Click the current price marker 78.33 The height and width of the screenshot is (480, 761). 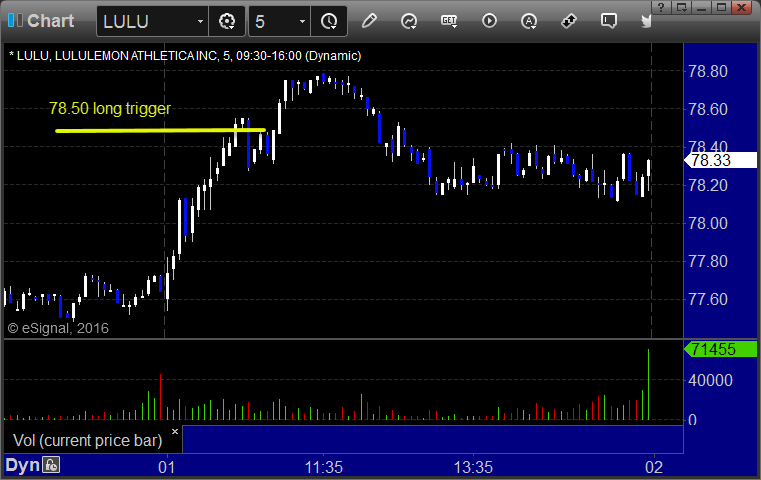[x=721, y=160]
